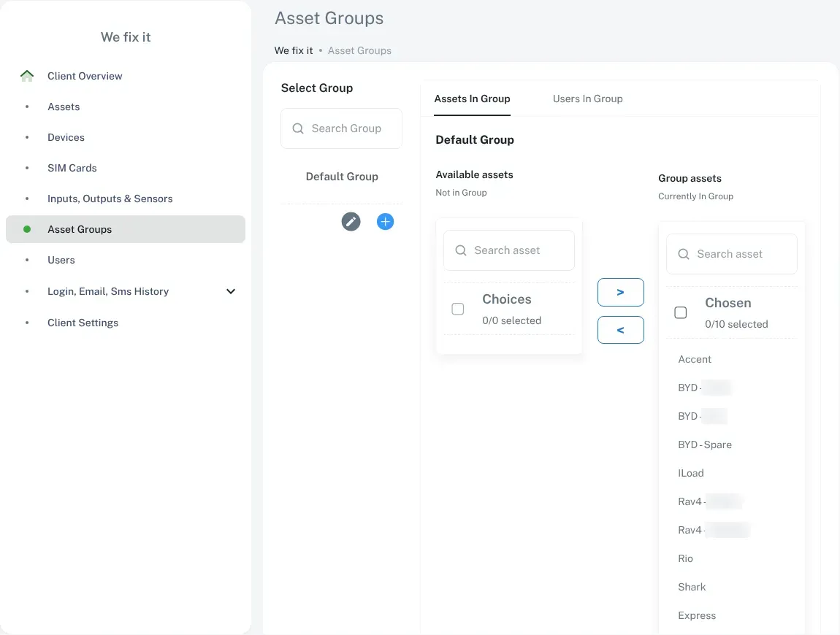The image size is (840, 635).
Task: Select Accent in Group assets list
Action: point(695,359)
